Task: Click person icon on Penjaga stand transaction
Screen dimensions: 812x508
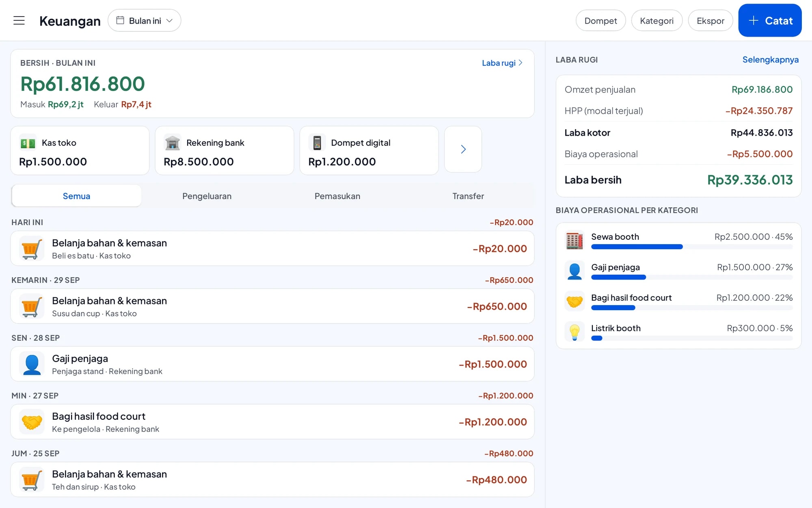Action: [32, 364]
